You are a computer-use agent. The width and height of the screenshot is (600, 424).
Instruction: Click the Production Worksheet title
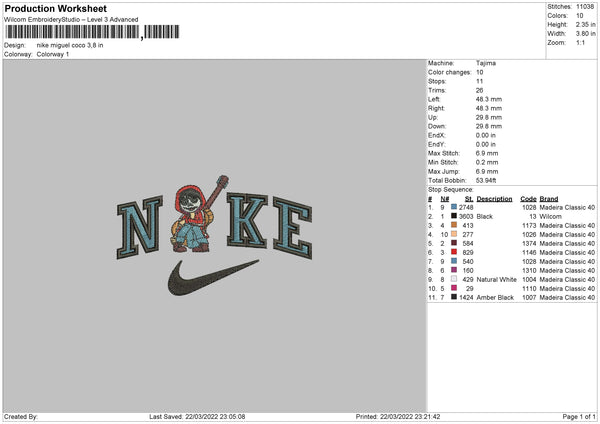click(x=55, y=8)
